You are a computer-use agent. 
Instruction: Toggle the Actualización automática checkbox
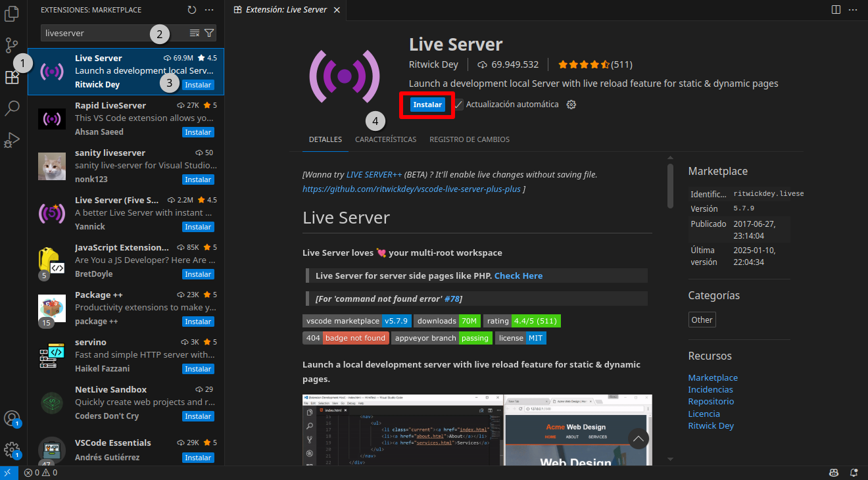click(459, 105)
